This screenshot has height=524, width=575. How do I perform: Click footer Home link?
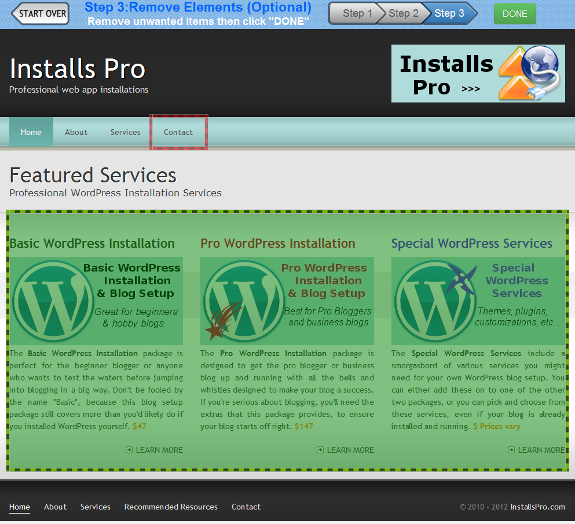coord(19,507)
